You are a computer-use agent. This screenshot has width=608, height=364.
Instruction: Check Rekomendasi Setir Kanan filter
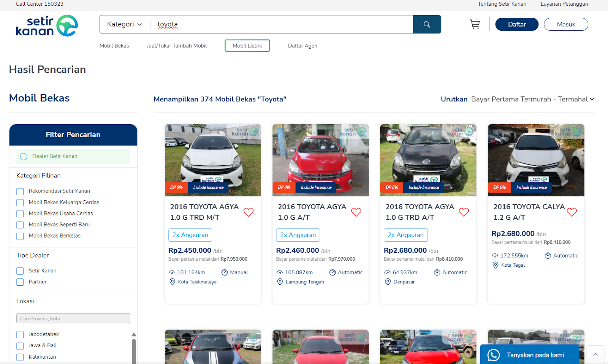point(20,191)
